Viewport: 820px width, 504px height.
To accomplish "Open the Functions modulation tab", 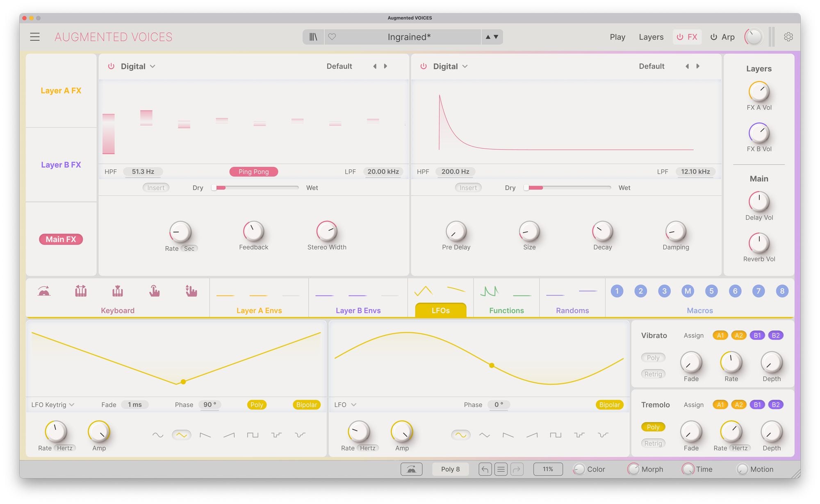I will pos(506,297).
